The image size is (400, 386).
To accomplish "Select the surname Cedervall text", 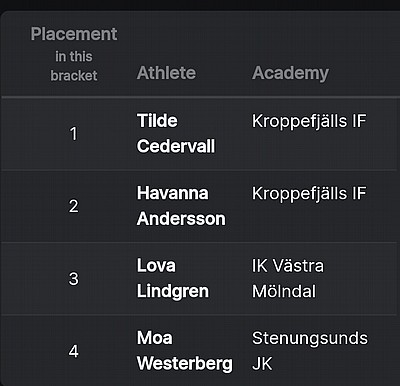I will coord(176,146).
